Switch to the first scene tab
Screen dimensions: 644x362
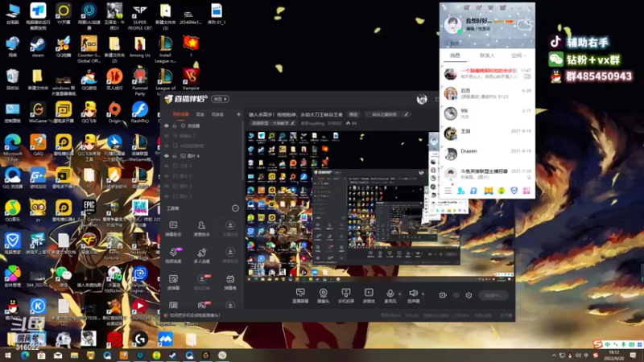point(180,114)
